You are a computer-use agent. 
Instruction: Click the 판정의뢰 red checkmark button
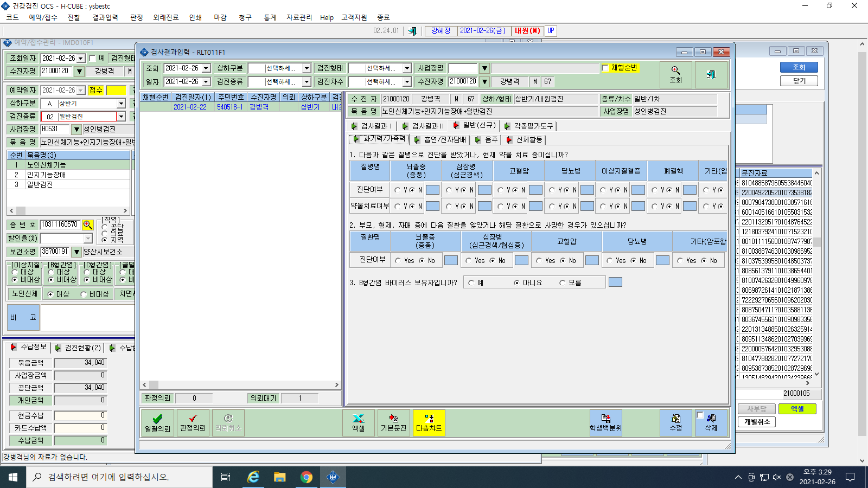193,423
